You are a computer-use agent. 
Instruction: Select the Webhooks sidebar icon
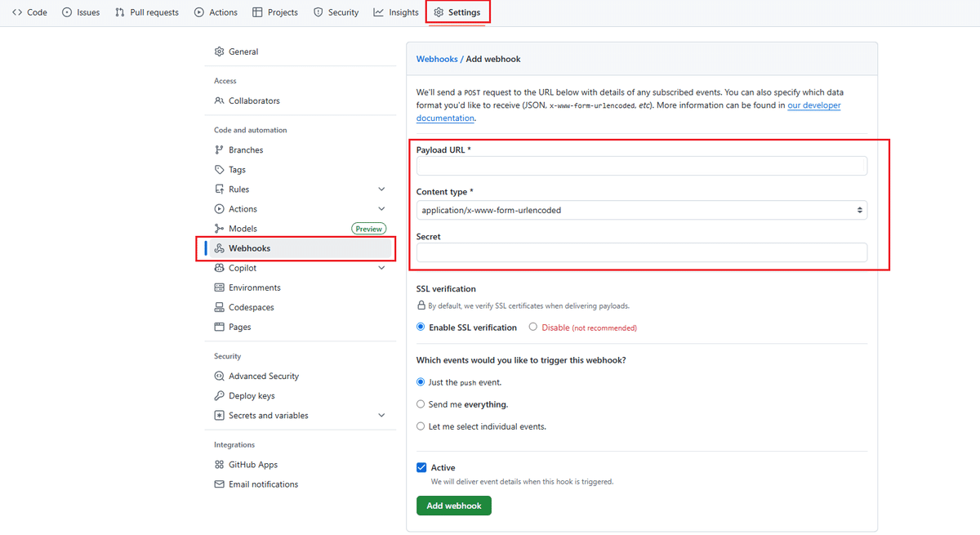point(219,248)
